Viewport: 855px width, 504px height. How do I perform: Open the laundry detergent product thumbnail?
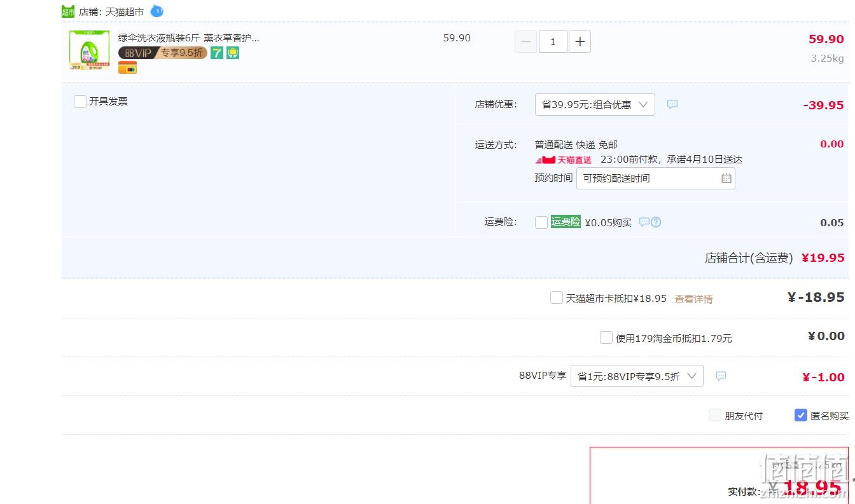point(89,50)
